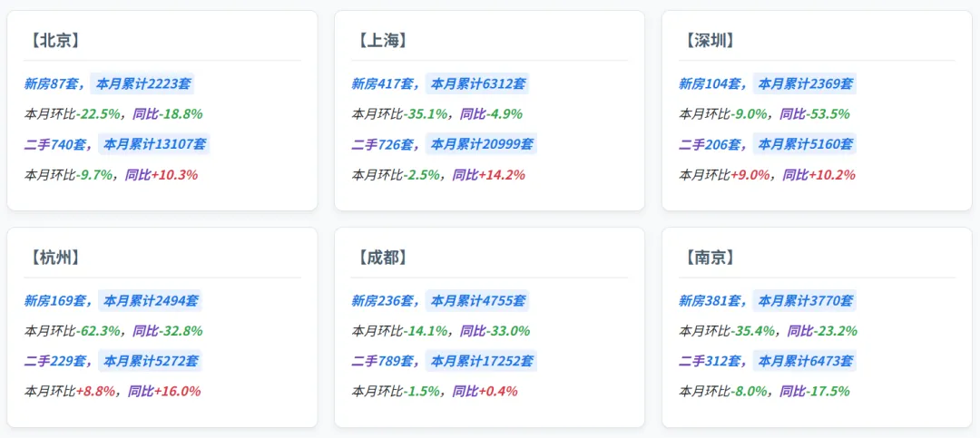Image resolution: width=980 pixels, height=438 pixels.
Task: Click the 【北京】 card heading
Action: point(54,41)
